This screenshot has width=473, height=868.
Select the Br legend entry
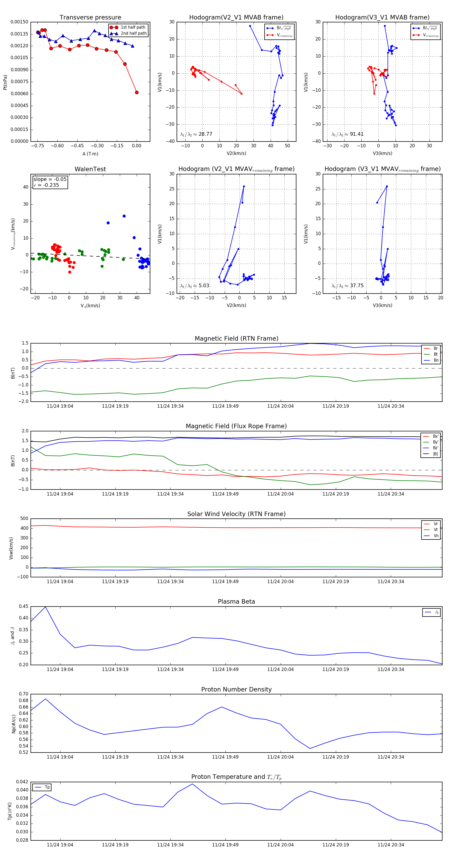[x=431, y=349]
